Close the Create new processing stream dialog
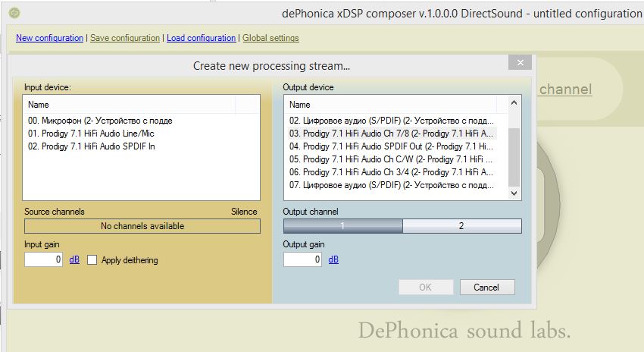Image resolution: width=644 pixels, height=352 pixels. coord(520,62)
